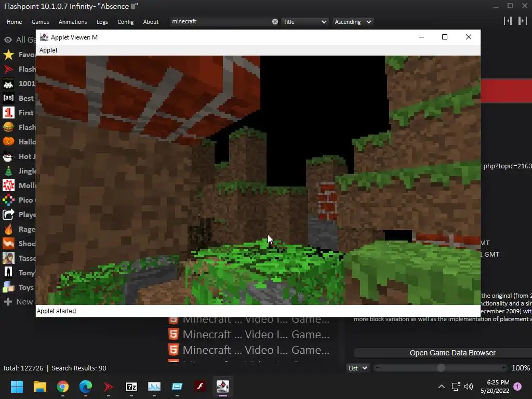Select the Rage playlist flame icon

point(8,229)
